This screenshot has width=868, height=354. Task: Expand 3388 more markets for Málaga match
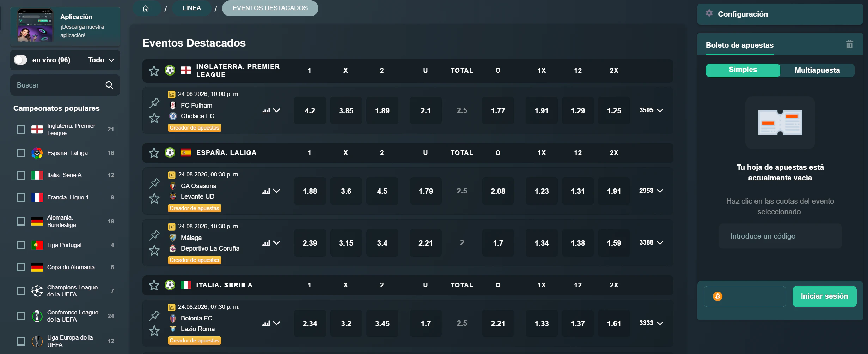651,243
